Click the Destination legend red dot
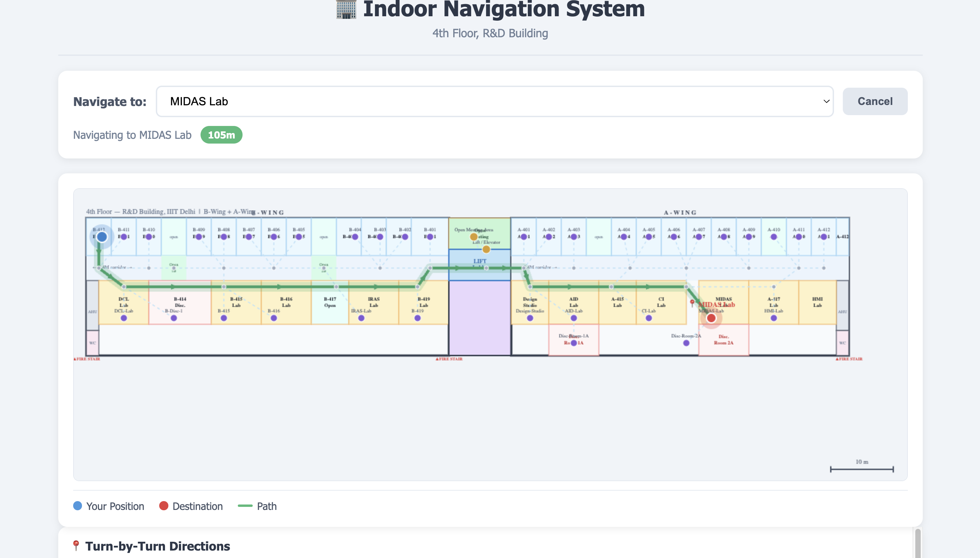 point(164,506)
